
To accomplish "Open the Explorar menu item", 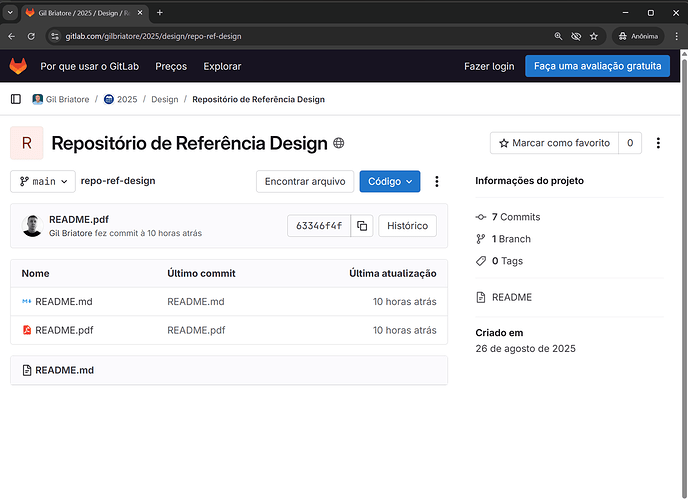I will coord(222,66).
